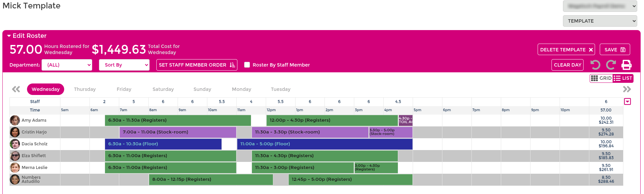Image resolution: width=644 pixels, height=194 pixels.
Task: Print the roster using printer icon
Action: click(x=626, y=65)
